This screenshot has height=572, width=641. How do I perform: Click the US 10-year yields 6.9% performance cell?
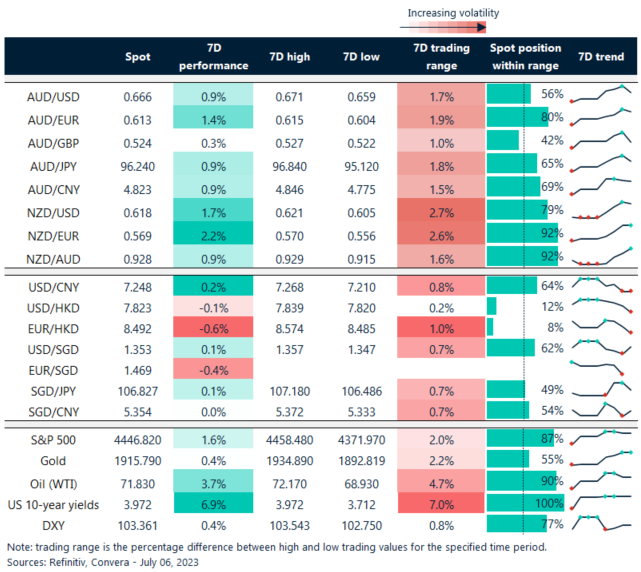tap(212, 503)
